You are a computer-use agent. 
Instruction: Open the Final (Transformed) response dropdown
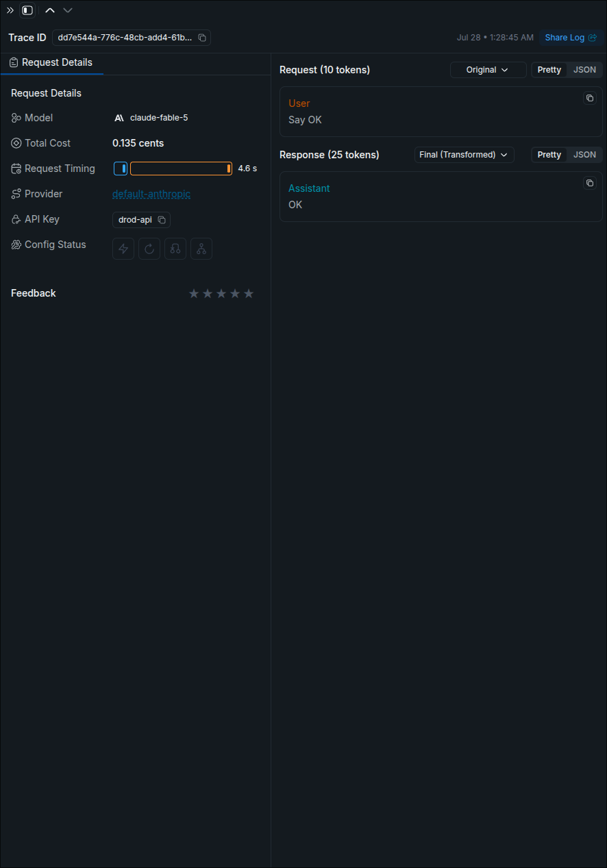464,155
